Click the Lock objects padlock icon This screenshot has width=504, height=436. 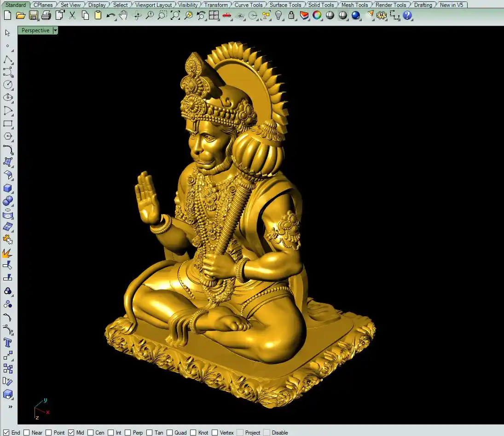tap(291, 15)
